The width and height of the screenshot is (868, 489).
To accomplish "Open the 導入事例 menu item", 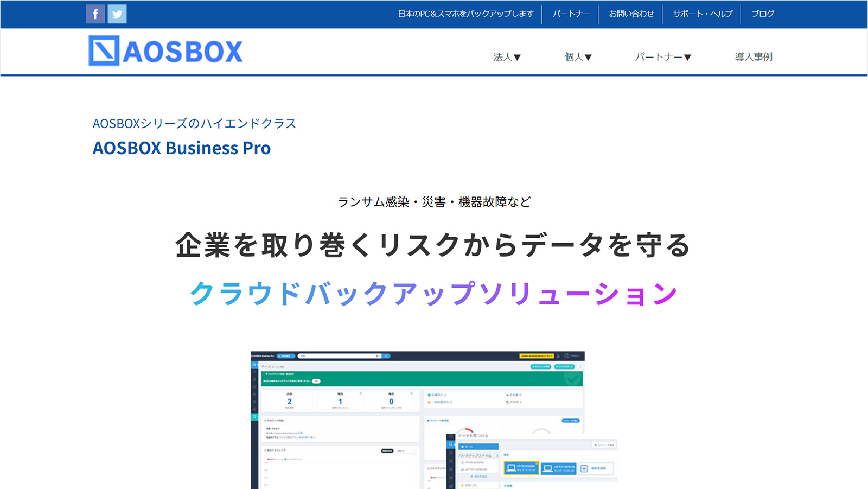I will pyautogui.click(x=754, y=56).
